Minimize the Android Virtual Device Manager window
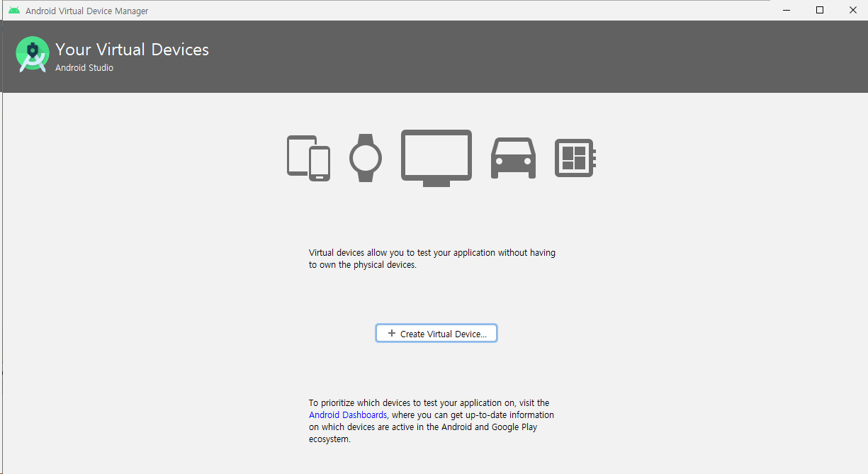 point(787,11)
